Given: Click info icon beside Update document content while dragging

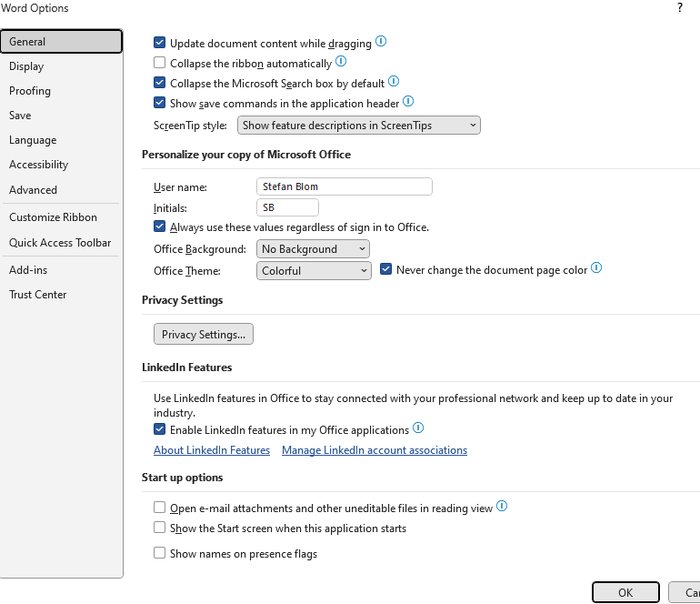Looking at the screenshot, I should [381, 41].
